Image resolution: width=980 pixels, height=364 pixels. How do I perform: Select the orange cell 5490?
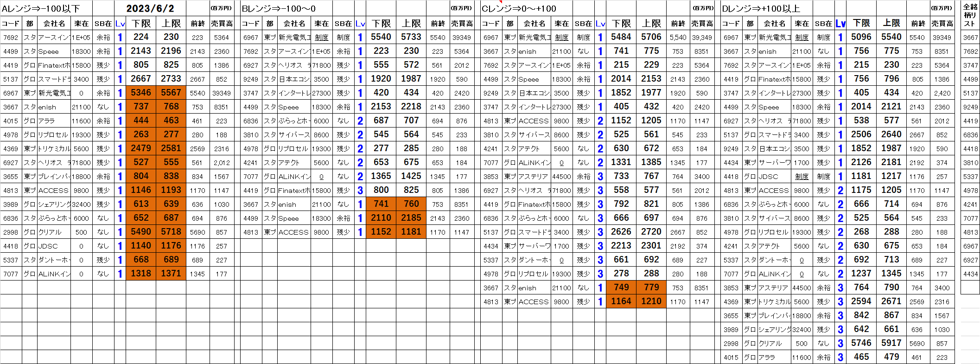pos(141,232)
